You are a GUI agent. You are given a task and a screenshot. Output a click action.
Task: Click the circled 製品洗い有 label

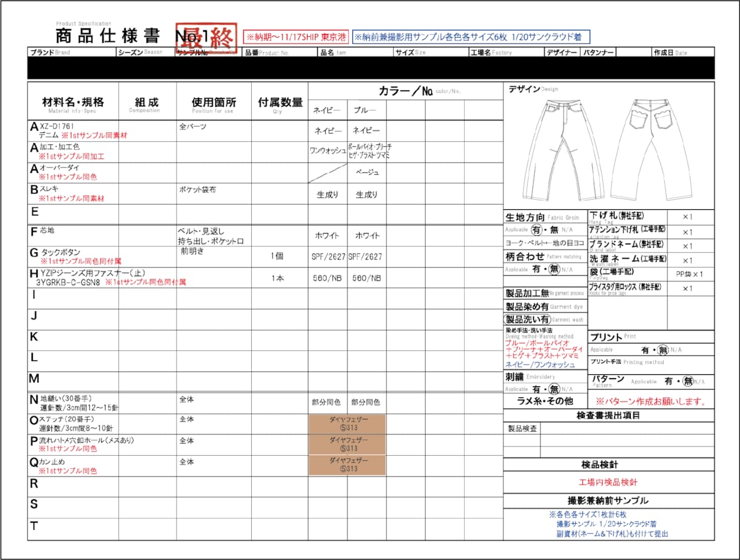pyautogui.click(x=528, y=319)
